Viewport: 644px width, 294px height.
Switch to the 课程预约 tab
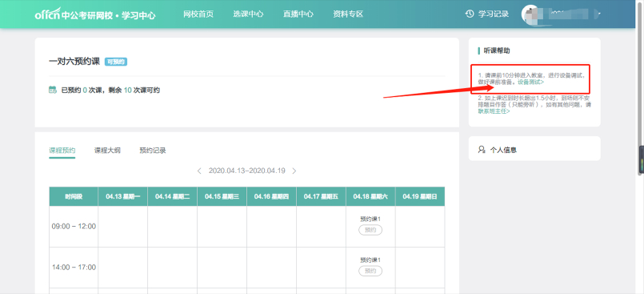pos(62,151)
